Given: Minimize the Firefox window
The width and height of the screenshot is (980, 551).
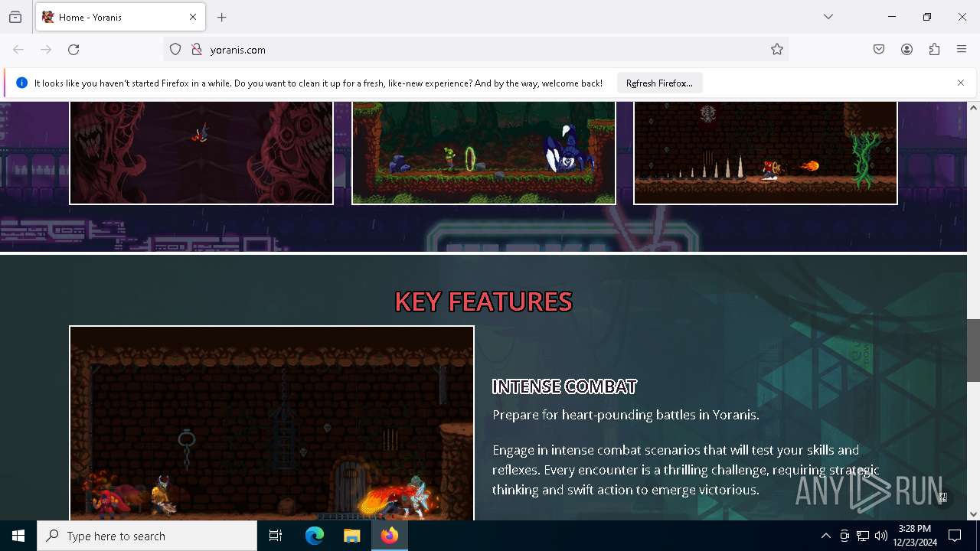Looking at the screenshot, I should tap(892, 17).
